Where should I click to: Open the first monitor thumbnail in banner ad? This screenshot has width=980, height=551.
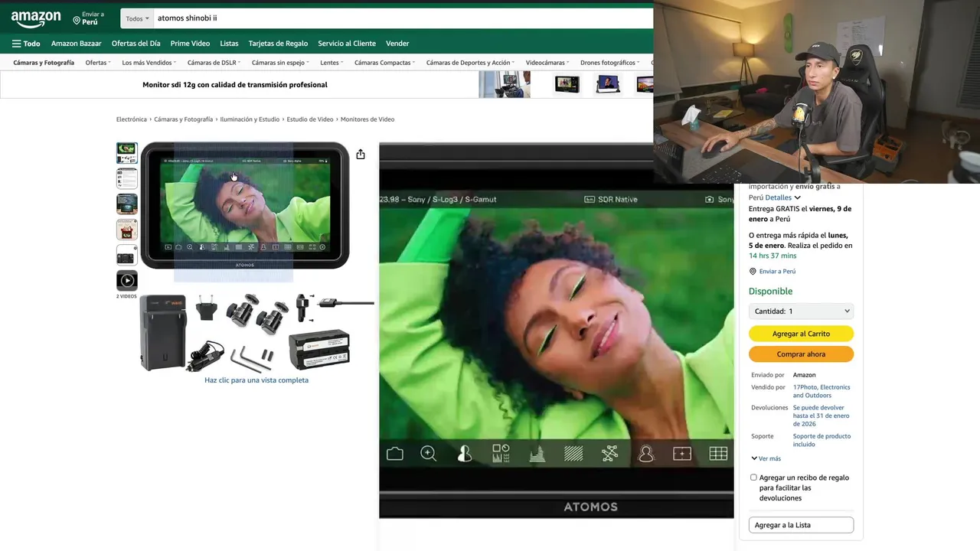coord(567,83)
